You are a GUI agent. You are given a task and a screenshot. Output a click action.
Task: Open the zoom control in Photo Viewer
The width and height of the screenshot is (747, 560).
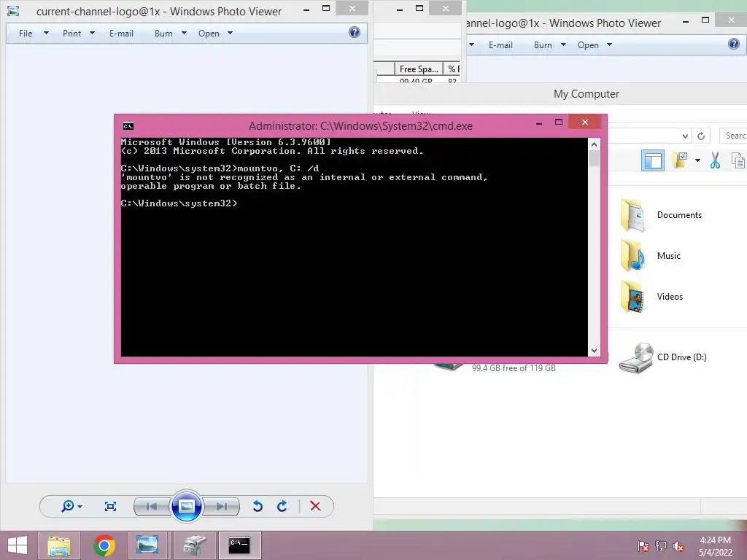tap(71, 506)
